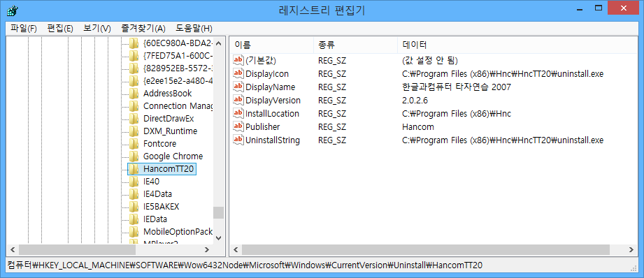Sort values by 종류 column header

pos(356,45)
